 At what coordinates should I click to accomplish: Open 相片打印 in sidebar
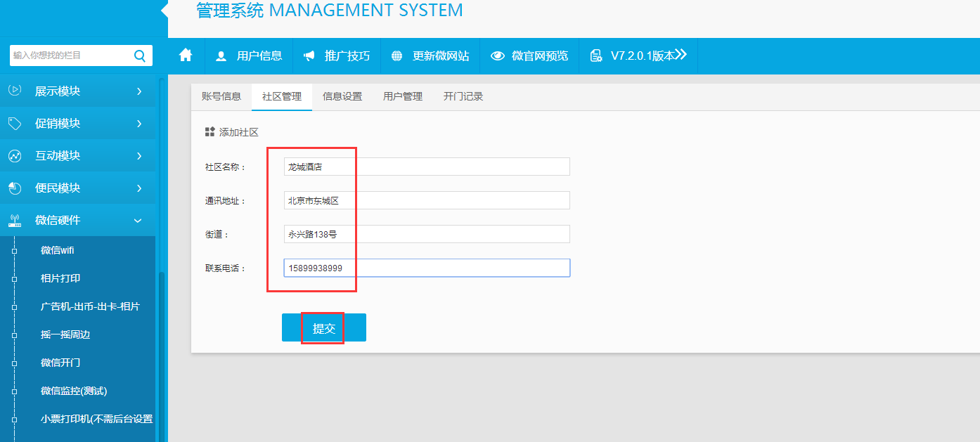[60, 278]
